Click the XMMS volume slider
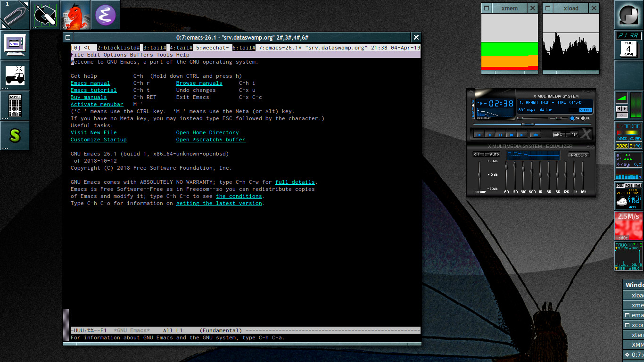The image size is (644, 362). 532,118
